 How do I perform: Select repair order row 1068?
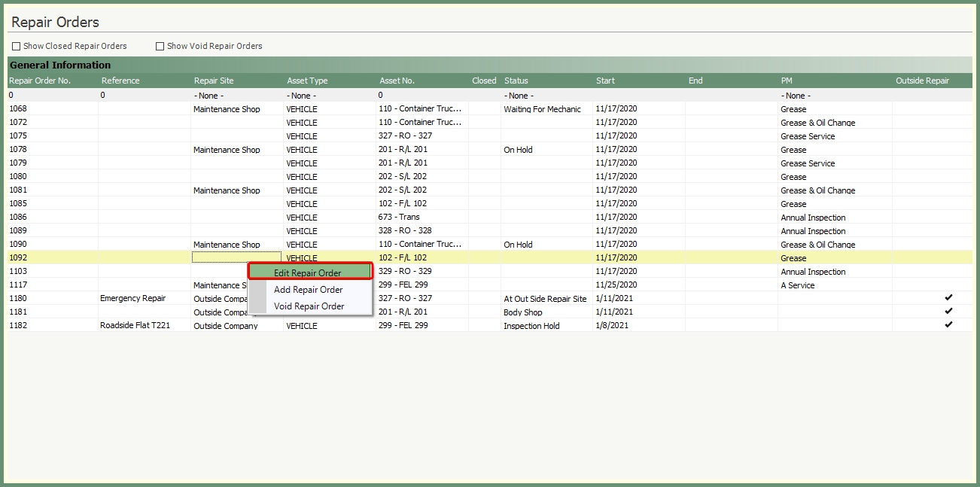click(18, 109)
